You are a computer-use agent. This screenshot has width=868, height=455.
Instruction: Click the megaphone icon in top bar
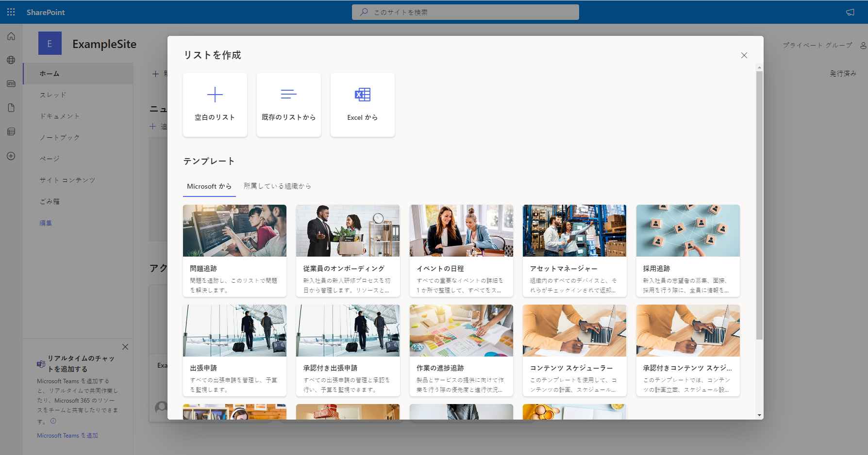[850, 12]
